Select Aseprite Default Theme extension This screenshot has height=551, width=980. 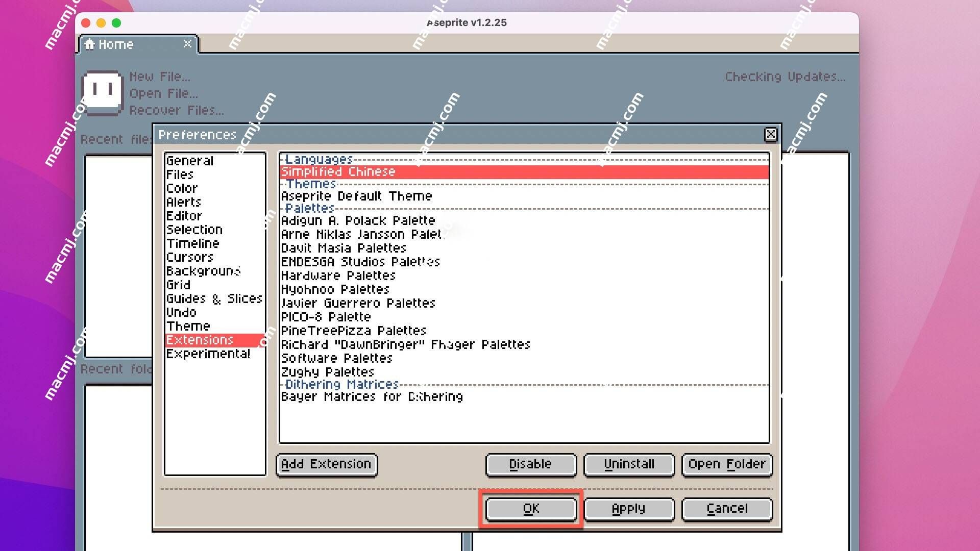(x=524, y=196)
